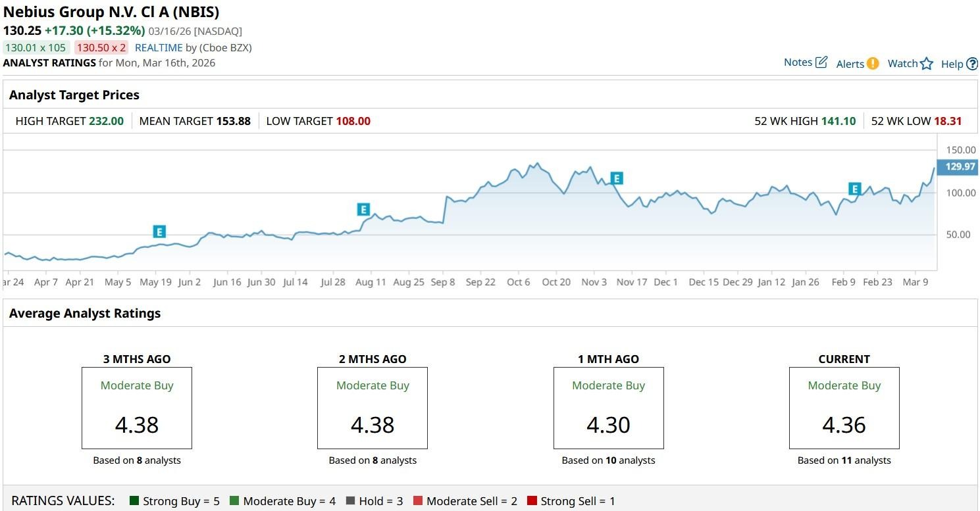Click Moderate Buy in the 1 MTH AGO box

[609, 385]
